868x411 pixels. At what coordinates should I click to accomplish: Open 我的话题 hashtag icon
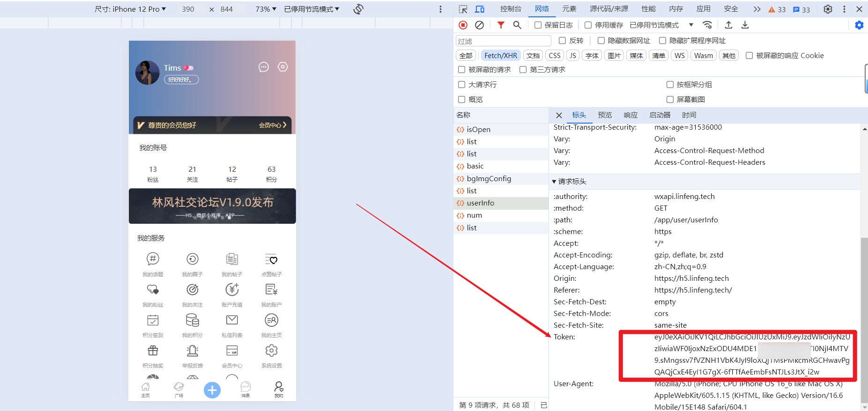point(153,258)
